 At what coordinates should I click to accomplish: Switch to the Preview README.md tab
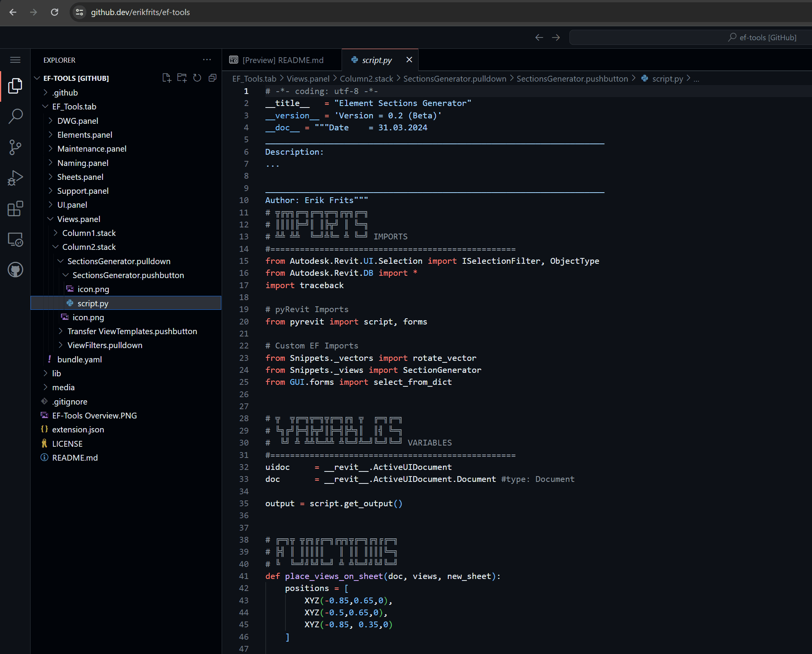(x=282, y=60)
